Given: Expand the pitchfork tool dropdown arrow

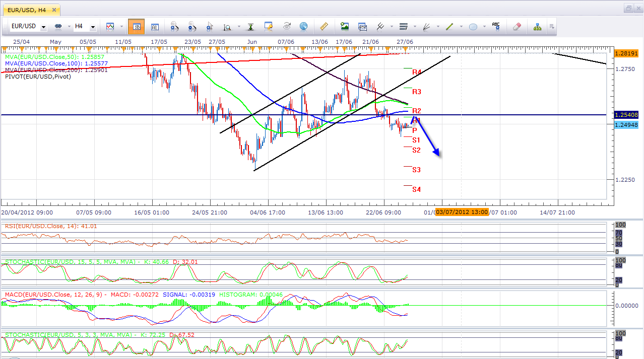Looking at the screenshot, I should point(391,27).
